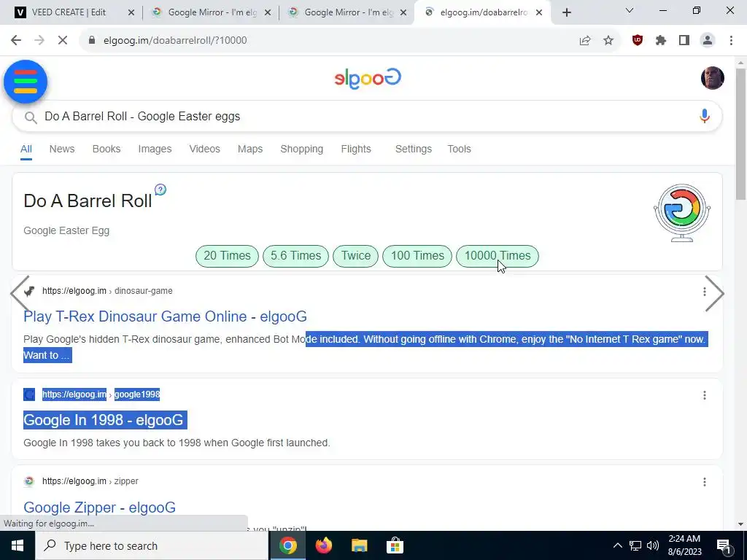The width and height of the screenshot is (747, 560).
Task: Click the voice search microphone icon
Action: coord(704,116)
